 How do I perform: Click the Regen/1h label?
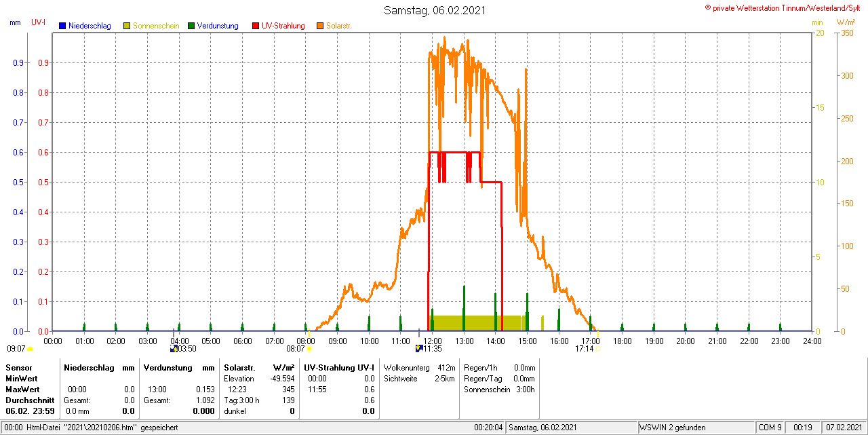480,367
